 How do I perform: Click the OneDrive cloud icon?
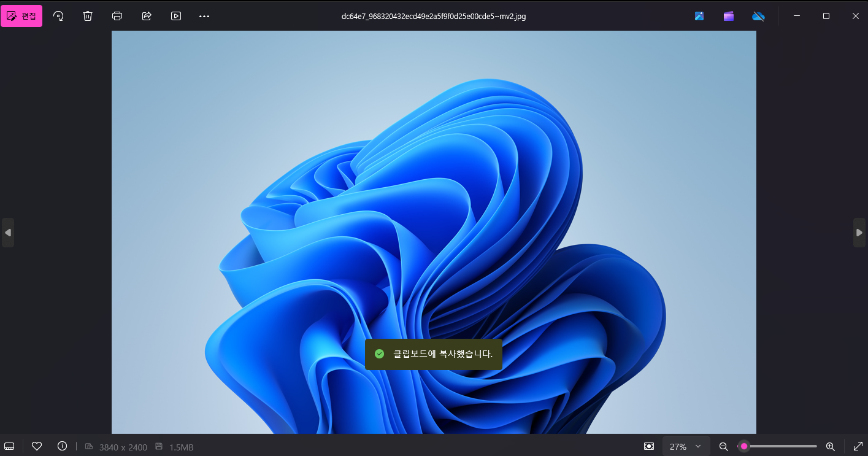tap(758, 17)
